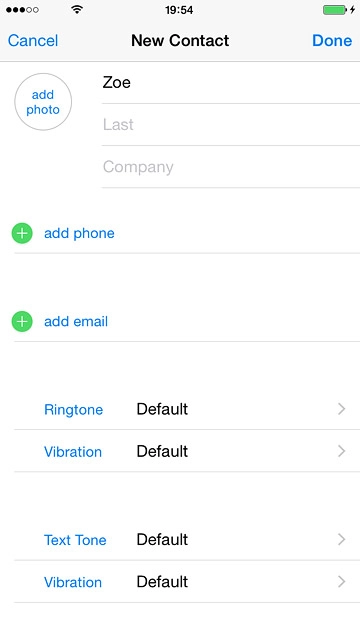Choose the Ringtone Default row

point(187,409)
